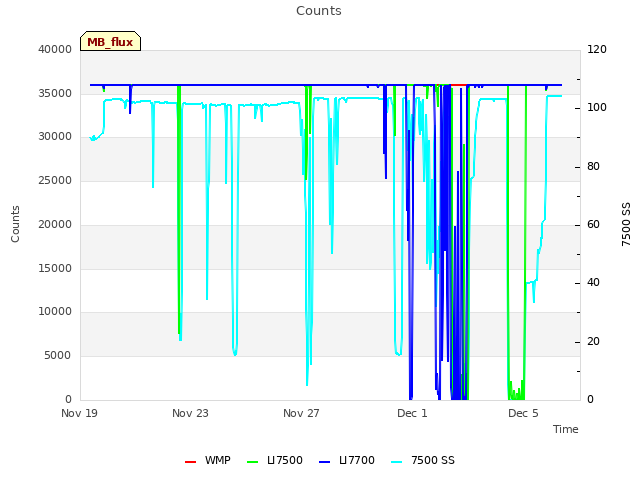The image size is (640, 480).
Task: Click the LI7500 legend entry
Action: click(275, 460)
